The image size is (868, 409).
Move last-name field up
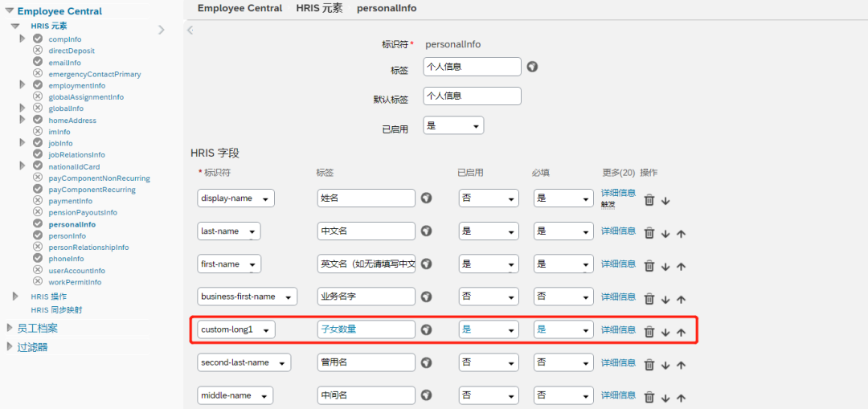coord(681,234)
